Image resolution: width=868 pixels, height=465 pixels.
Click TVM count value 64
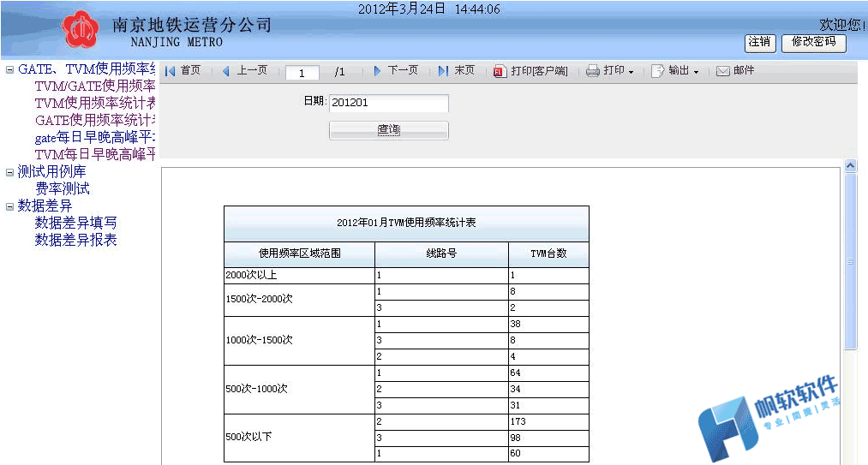[515, 373]
